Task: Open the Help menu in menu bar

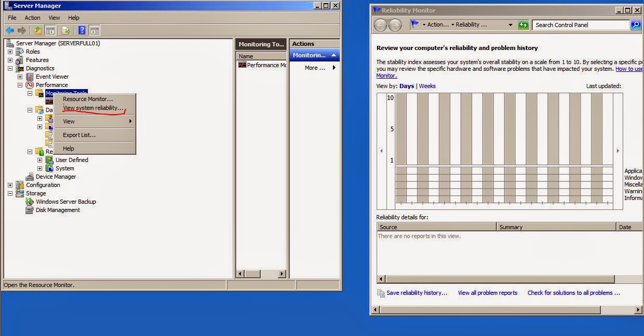Action: pyautogui.click(x=74, y=18)
